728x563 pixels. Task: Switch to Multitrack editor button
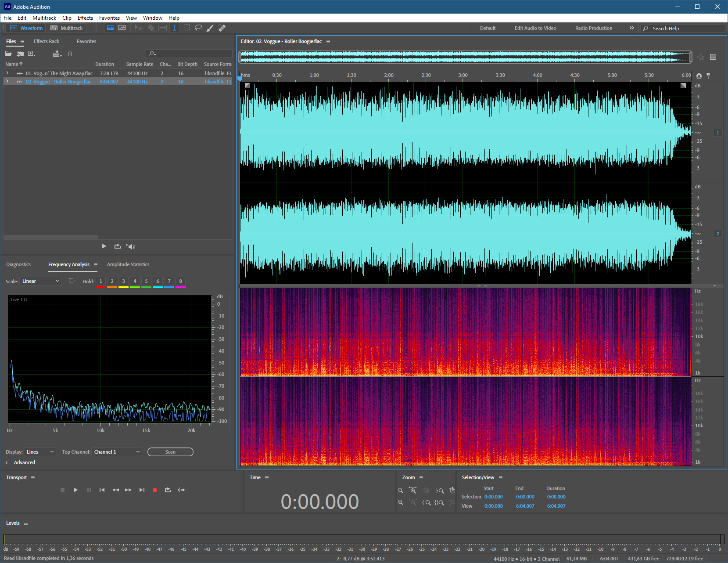pos(67,28)
